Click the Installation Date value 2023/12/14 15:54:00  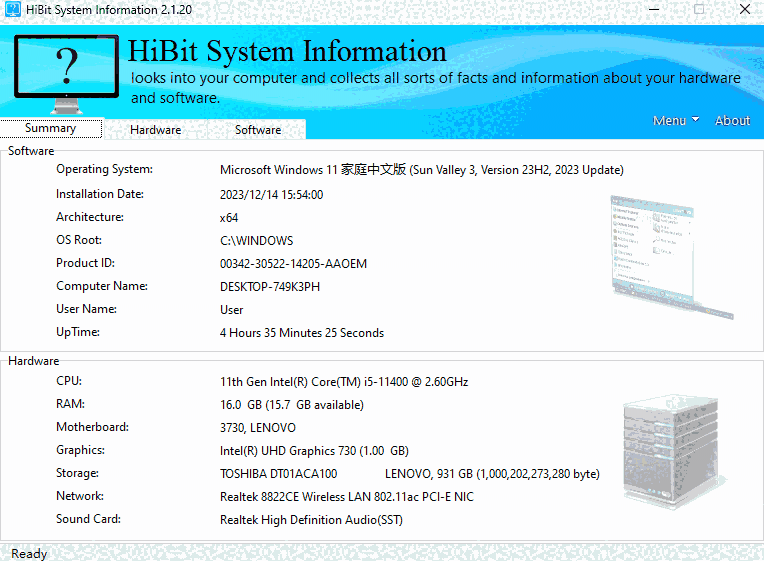tap(271, 195)
